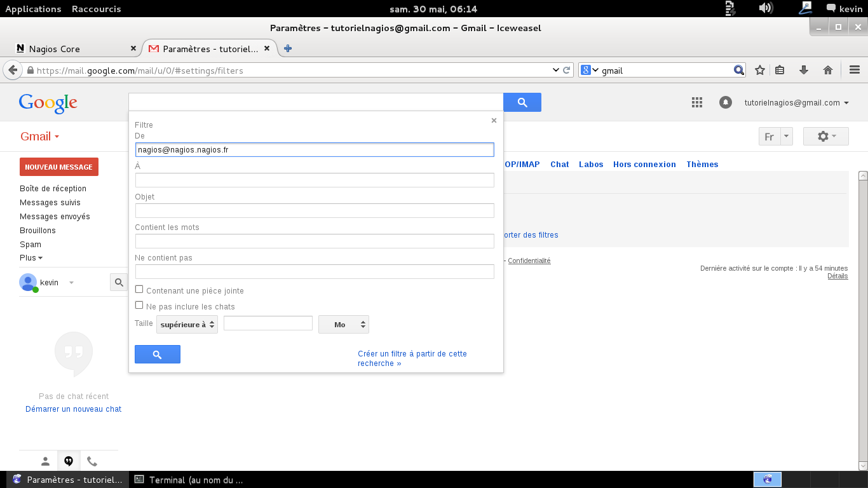
Task: Click the 'Objet' input field
Action: (315, 210)
